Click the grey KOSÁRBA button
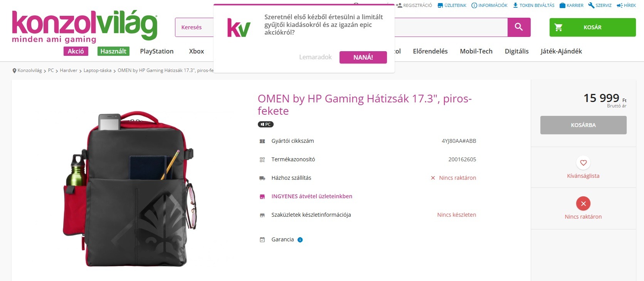Screen dimensions: 644x281 click(x=583, y=125)
